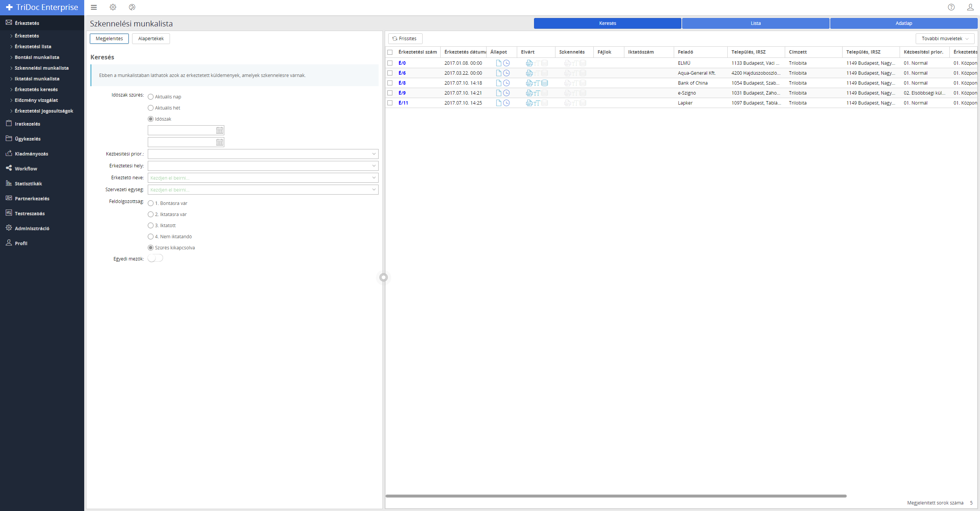Click the clock status icon in the É/0 row

pos(506,63)
